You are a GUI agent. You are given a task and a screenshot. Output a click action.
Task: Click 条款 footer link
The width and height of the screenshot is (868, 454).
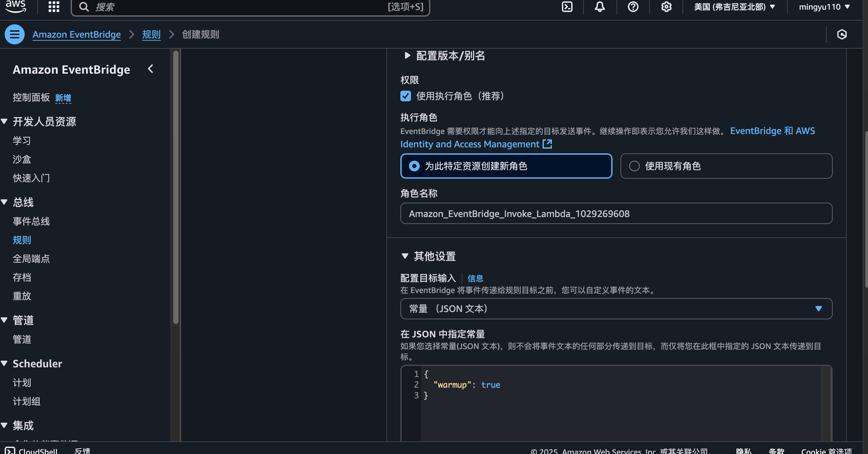pos(777,451)
